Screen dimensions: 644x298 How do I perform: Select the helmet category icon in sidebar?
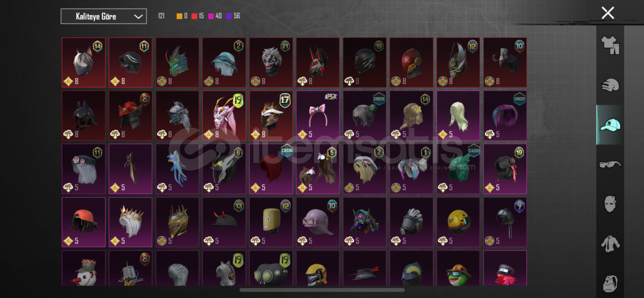point(610,85)
